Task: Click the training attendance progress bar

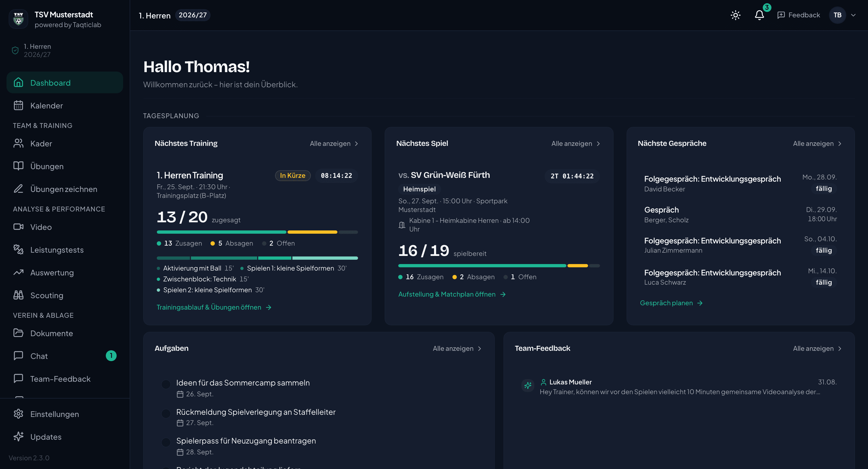Action: tap(257, 232)
